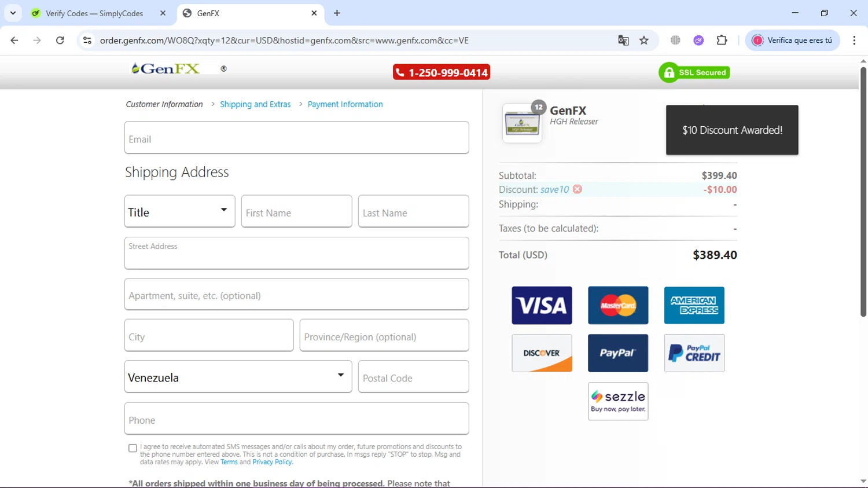This screenshot has height=488, width=868.
Task: Go to Payment Information step
Action: coord(345,104)
